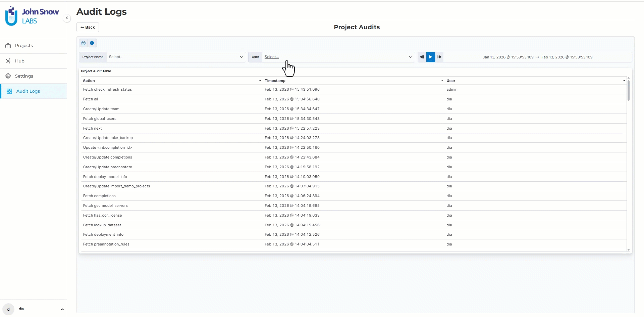Click the John Snow Labs logo
Image resolution: width=644 pixels, height=317 pixels.
click(32, 16)
